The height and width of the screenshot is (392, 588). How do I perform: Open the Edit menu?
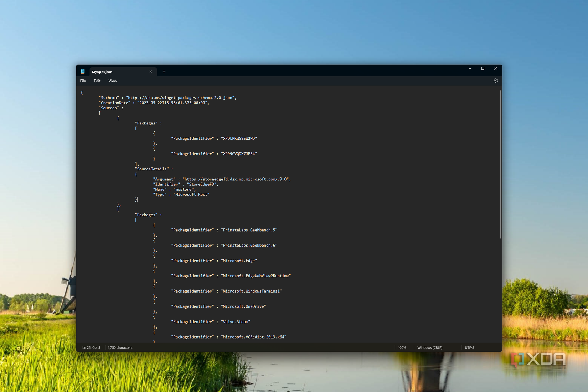pos(97,81)
